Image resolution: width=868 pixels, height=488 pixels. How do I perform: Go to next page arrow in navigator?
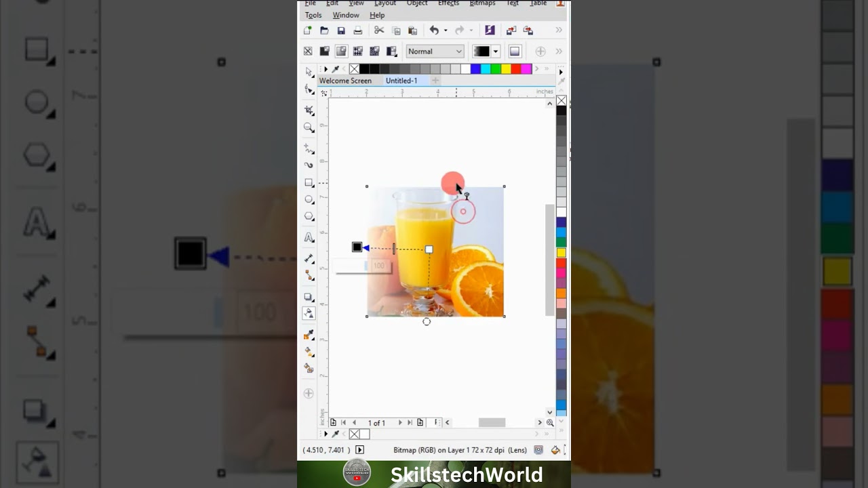click(x=400, y=423)
